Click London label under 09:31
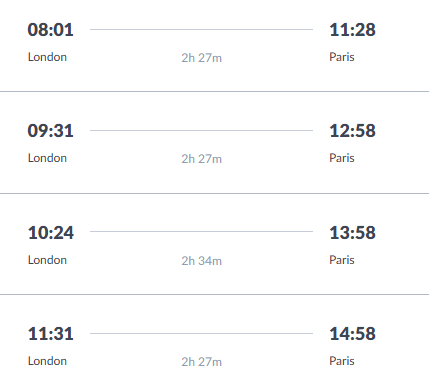429x390 pixels. point(47,158)
